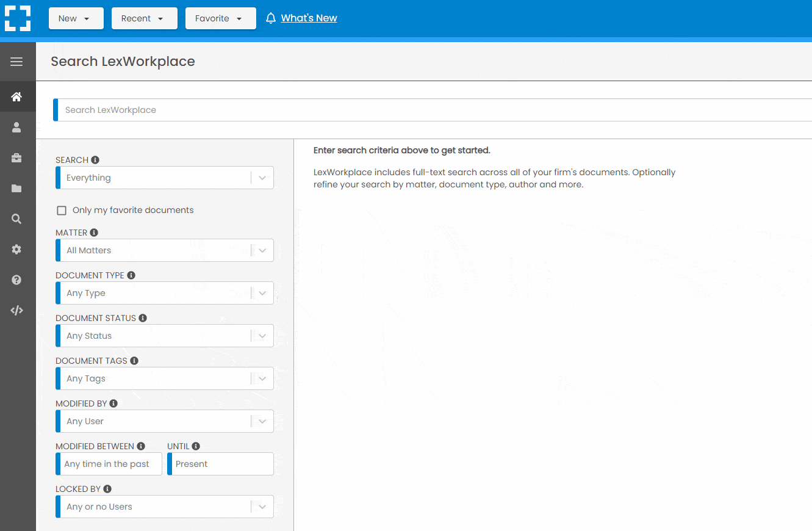
Task: Open Help via the question mark icon
Action: [17, 280]
